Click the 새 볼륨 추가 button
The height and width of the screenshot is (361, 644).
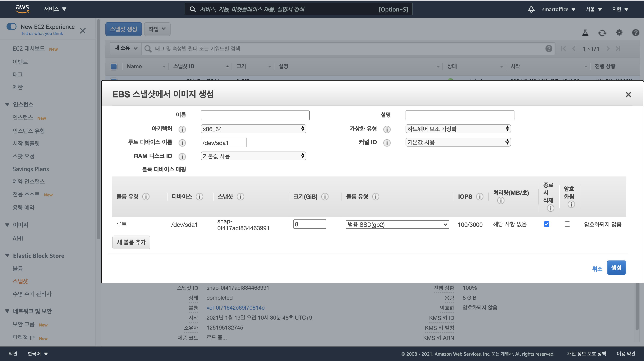131,242
